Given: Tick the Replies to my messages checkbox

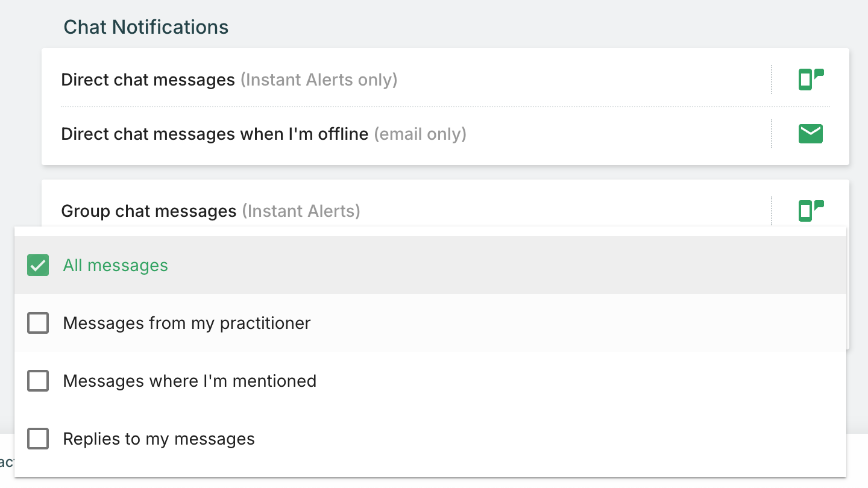Looking at the screenshot, I should point(38,439).
